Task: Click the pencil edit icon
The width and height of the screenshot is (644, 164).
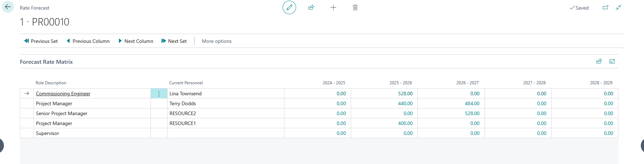Action: (x=289, y=7)
